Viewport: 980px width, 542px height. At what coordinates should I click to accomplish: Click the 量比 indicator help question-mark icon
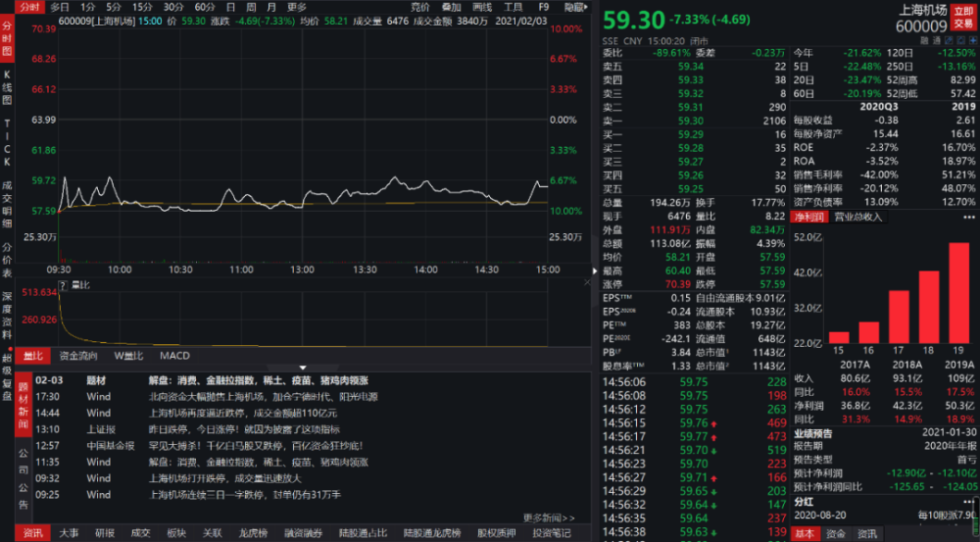[63, 285]
